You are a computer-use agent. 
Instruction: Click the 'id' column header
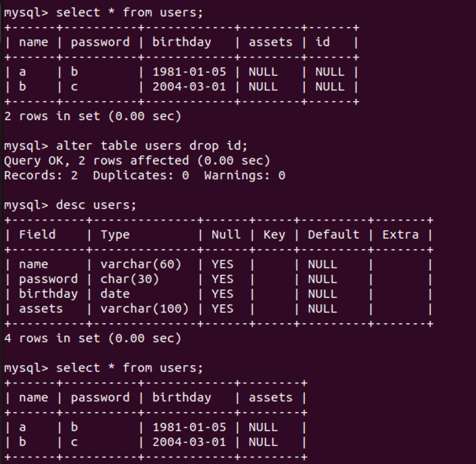pyautogui.click(x=322, y=42)
